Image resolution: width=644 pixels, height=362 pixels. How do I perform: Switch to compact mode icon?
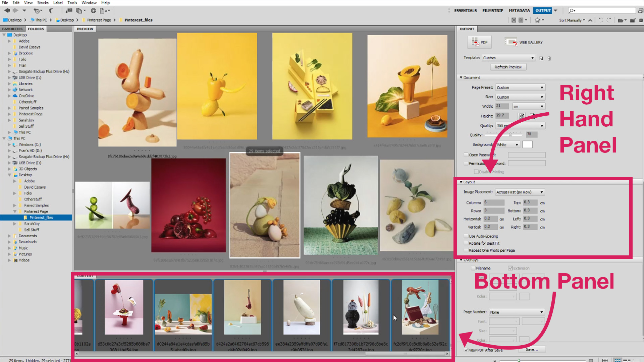[x=640, y=11]
